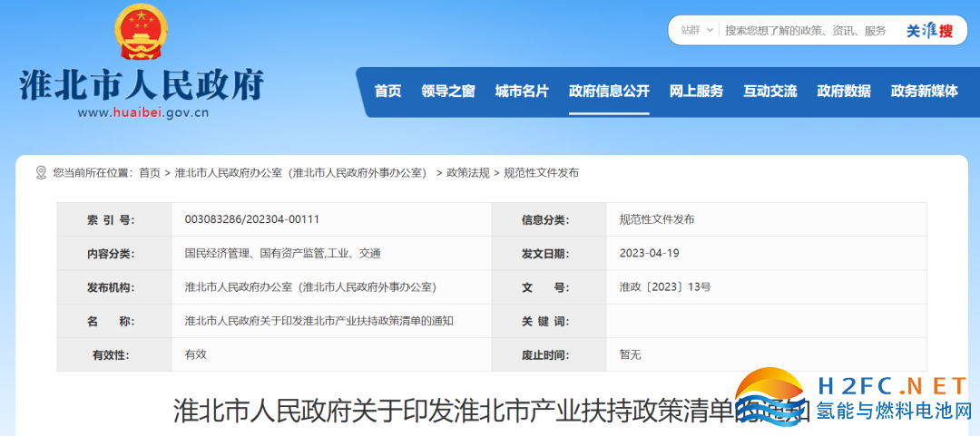Click the 有效 validity value
The width and height of the screenshot is (980, 436).
196,354
